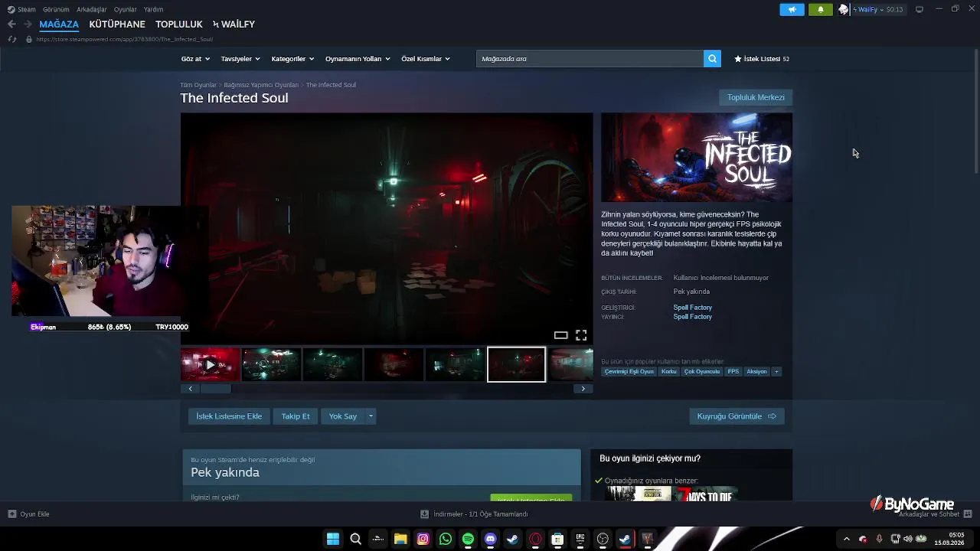Expand Oynamanın Yolları dropdown

click(358, 59)
